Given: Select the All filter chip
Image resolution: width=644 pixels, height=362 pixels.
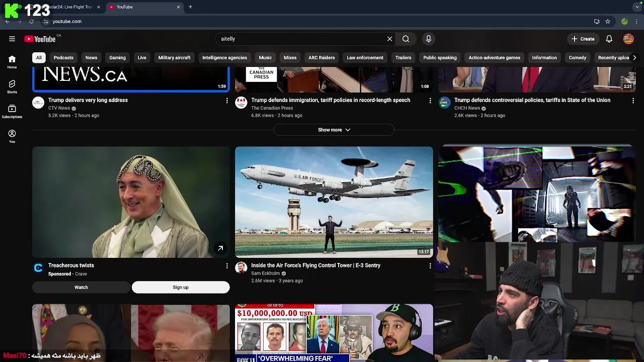Looking at the screenshot, I should (39, 58).
